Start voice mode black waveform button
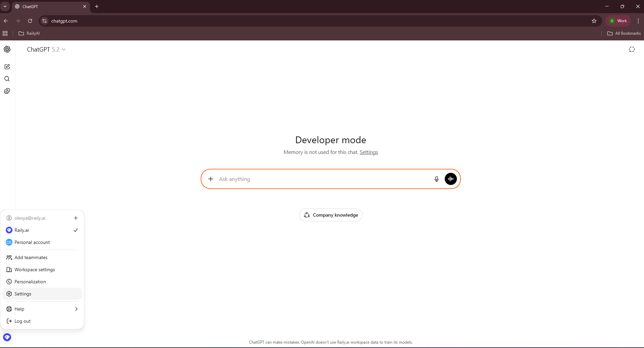Screen dimensions: 644x348 (x=451, y=179)
